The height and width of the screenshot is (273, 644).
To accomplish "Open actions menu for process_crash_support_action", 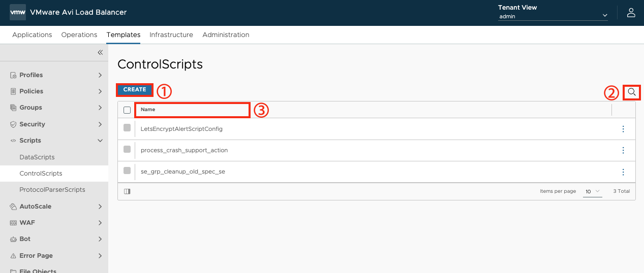I will [623, 150].
